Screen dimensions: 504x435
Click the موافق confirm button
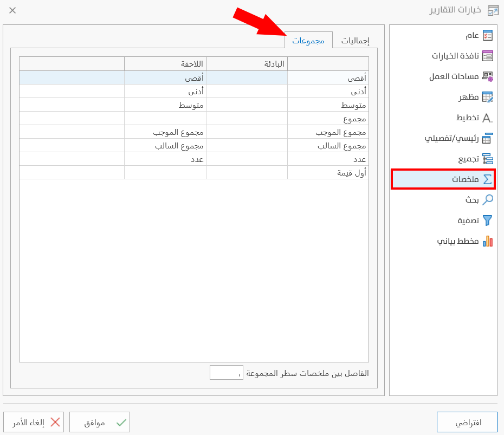pyautogui.click(x=100, y=422)
